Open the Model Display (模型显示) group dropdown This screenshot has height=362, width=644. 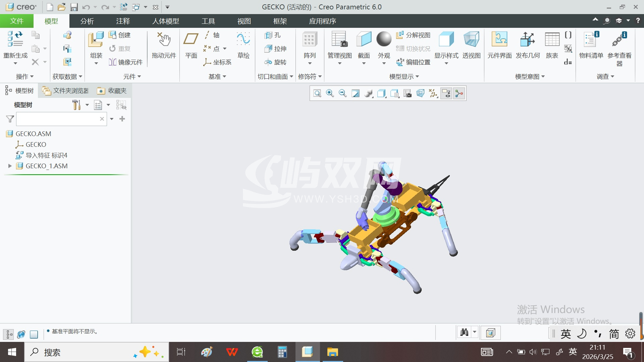coord(404,77)
